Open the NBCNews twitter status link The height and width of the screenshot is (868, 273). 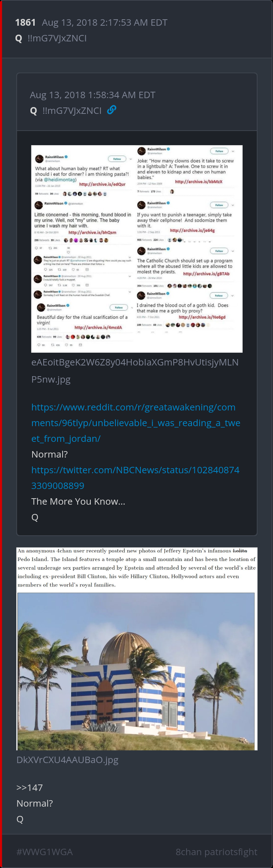pos(135,478)
